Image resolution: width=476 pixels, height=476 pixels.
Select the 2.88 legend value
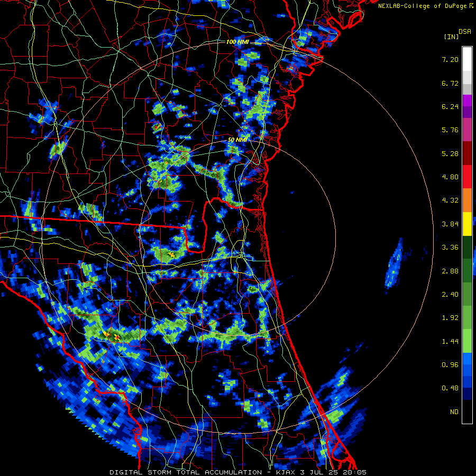450,271
